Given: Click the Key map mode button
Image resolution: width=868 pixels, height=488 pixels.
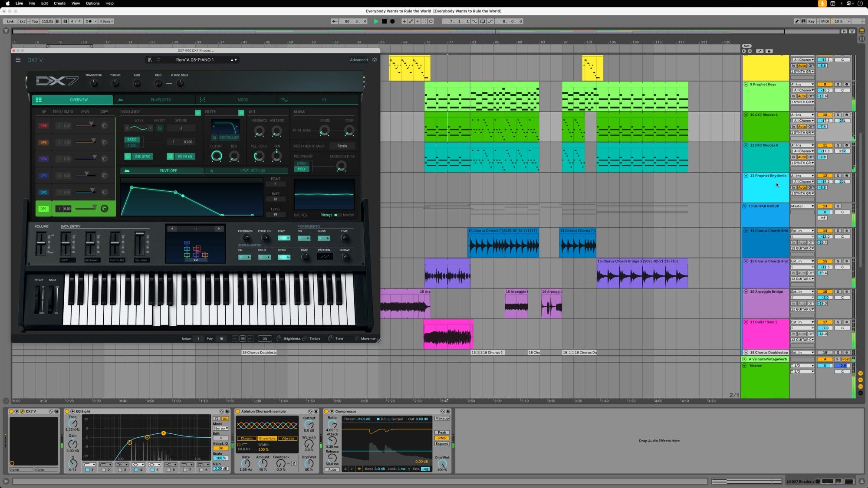Looking at the screenshot, I should (811, 21).
